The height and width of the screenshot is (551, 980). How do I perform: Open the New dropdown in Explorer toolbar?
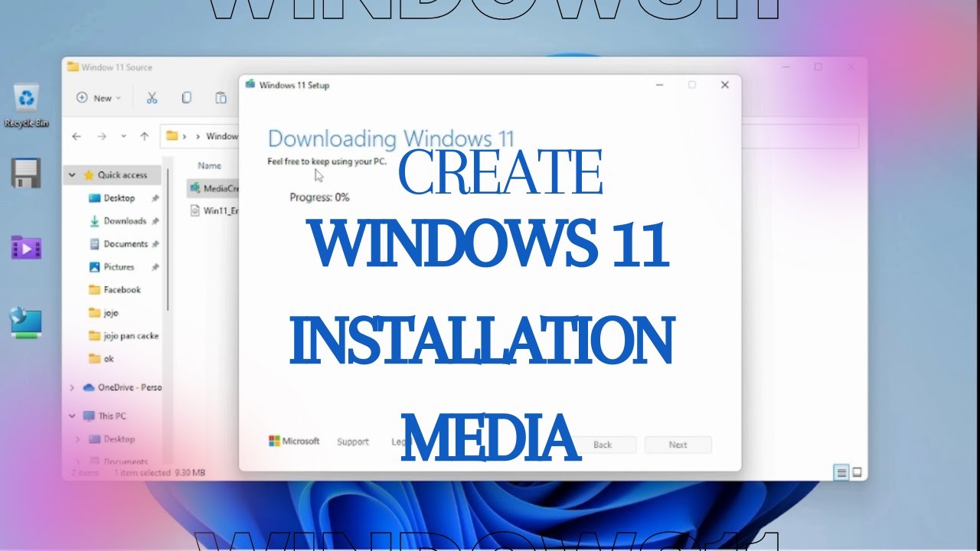click(x=99, y=98)
